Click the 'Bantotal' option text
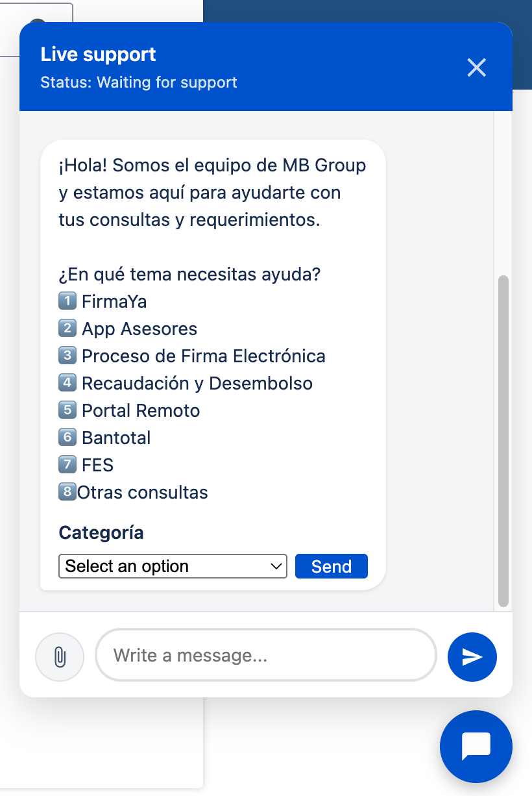Image resolution: width=532 pixels, height=796 pixels. click(116, 438)
